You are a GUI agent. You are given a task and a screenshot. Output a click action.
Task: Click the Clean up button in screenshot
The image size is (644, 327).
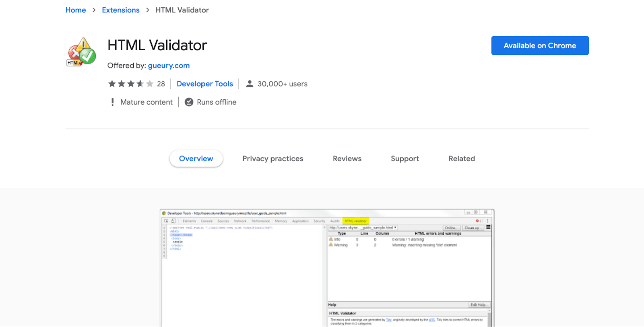tap(472, 228)
